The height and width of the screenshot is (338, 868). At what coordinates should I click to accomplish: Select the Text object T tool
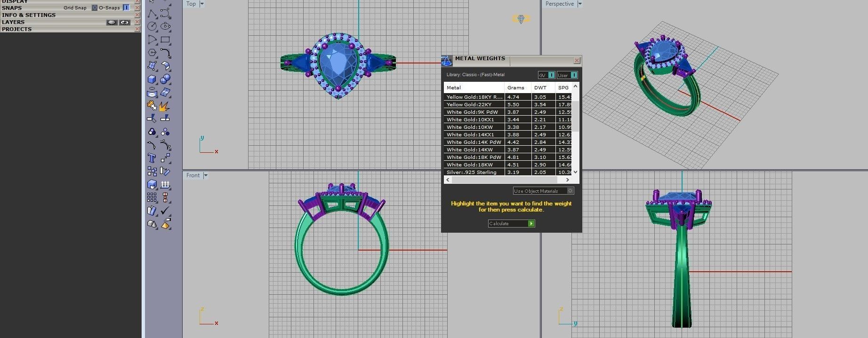152,158
